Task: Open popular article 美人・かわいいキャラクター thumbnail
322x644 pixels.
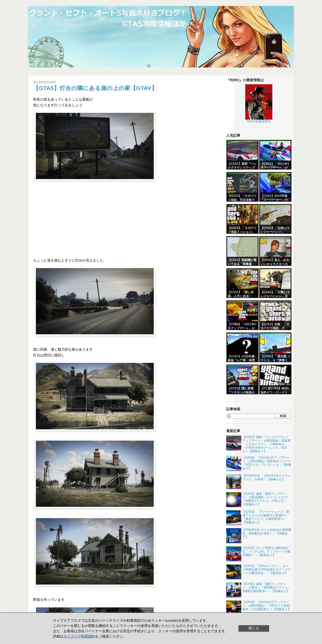Action: click(275, 251)
